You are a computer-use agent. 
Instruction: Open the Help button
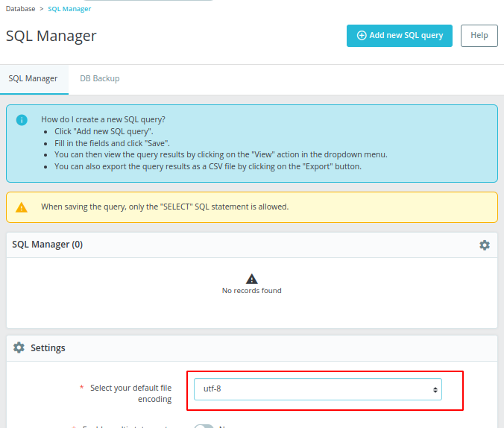(x=479, y=36)
